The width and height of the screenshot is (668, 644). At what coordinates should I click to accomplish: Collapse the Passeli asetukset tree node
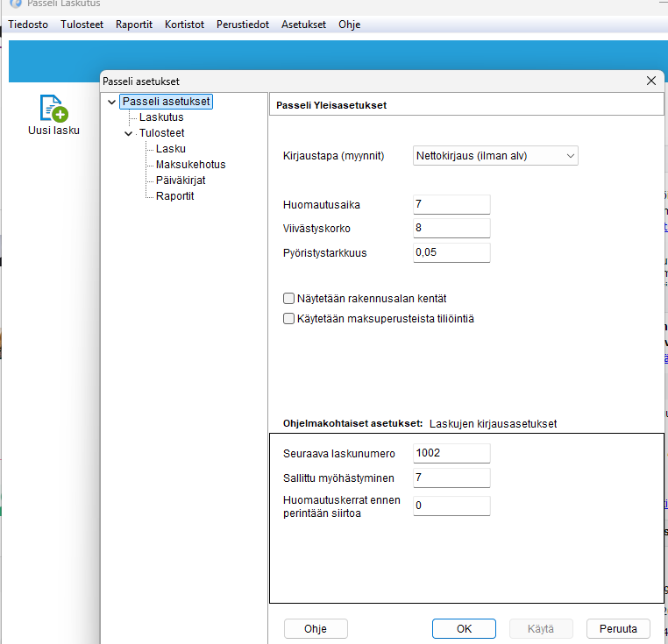[x=111, y=103]
